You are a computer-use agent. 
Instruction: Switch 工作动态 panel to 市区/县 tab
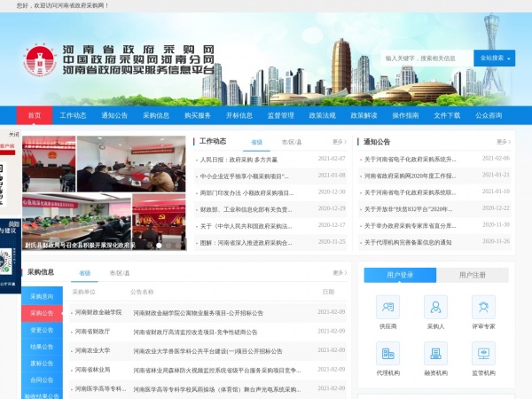pyautogui.click(x=291, y=142)
